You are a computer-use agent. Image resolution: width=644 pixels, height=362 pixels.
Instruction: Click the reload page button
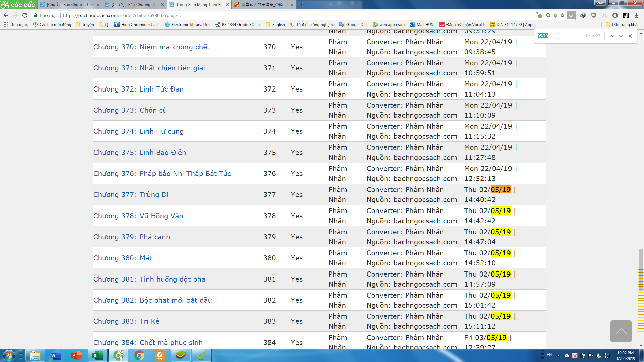pyautogui.click(x=25, y=15)
